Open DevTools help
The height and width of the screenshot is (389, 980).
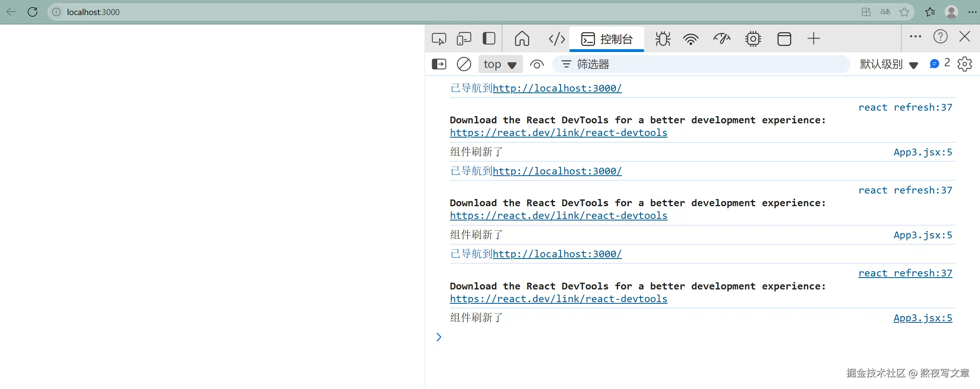click(x=940, y=36)
